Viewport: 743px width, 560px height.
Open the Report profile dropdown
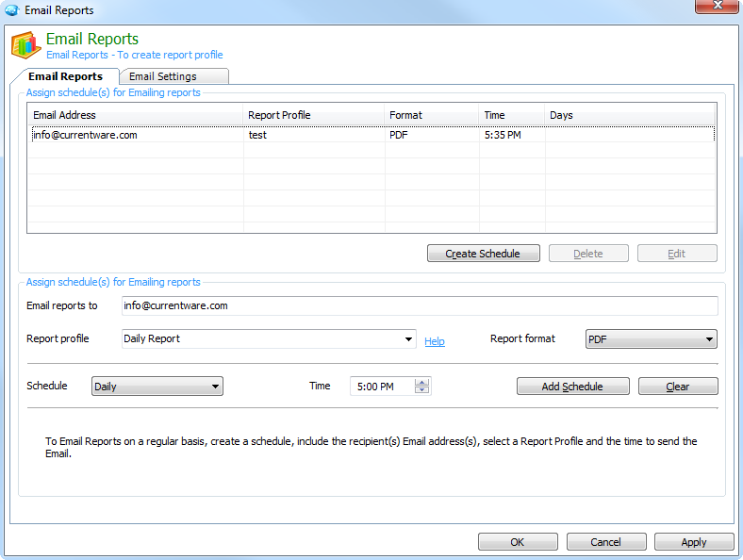click(269, 338)
